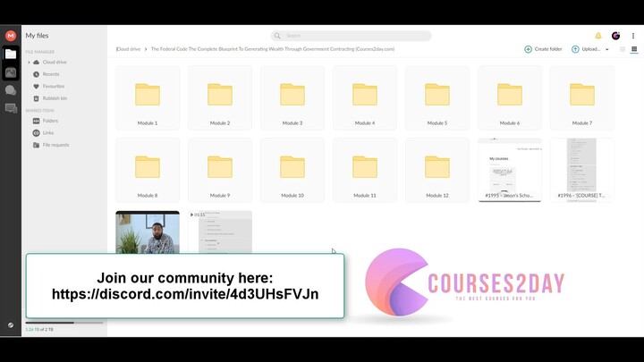Switch to grid thumbnail view
Screen dimensions: 644x362
pyautogui.click(x=634, y=49)
